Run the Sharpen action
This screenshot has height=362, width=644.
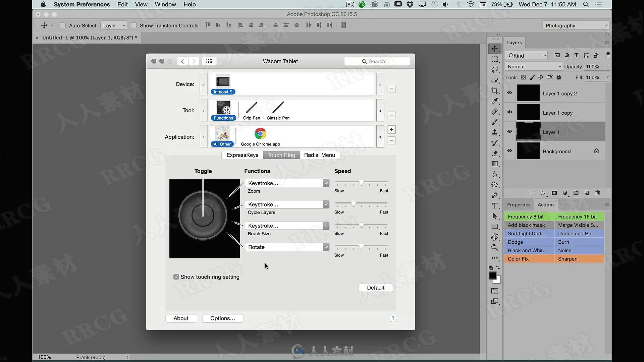coord(579,259)
